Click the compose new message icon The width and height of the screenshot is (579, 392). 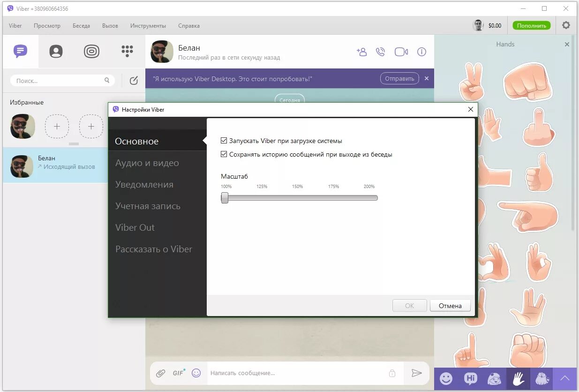134,81
